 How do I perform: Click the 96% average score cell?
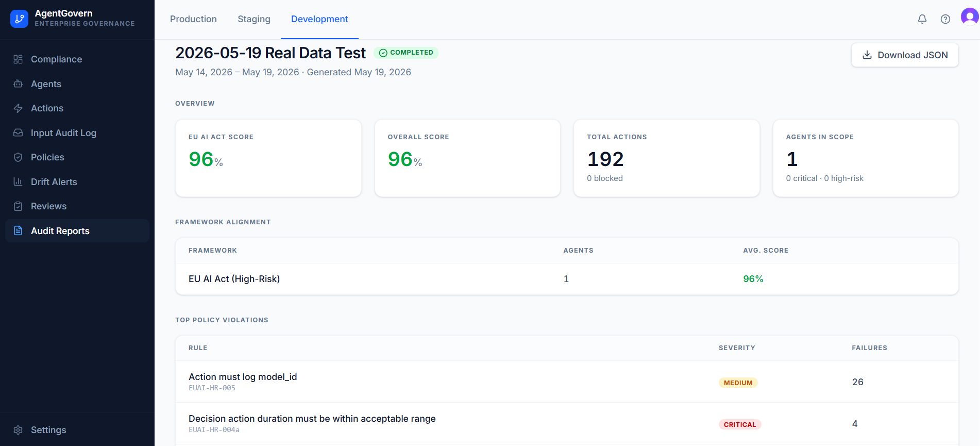pos(753,279)
